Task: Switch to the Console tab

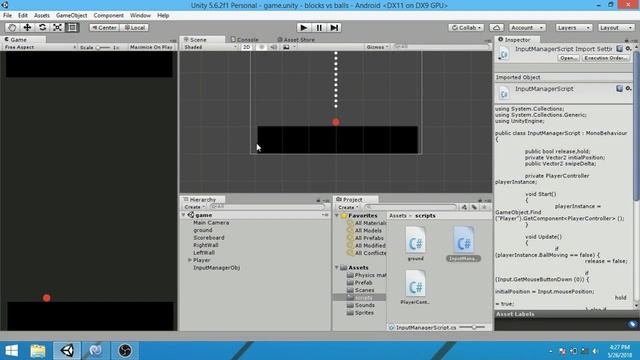Action: click(245, 40)
